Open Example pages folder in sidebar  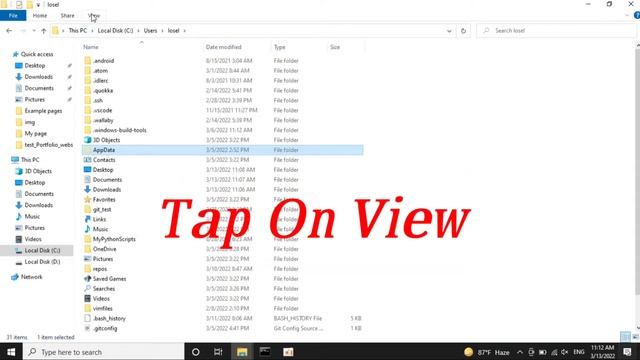(43, 111)
